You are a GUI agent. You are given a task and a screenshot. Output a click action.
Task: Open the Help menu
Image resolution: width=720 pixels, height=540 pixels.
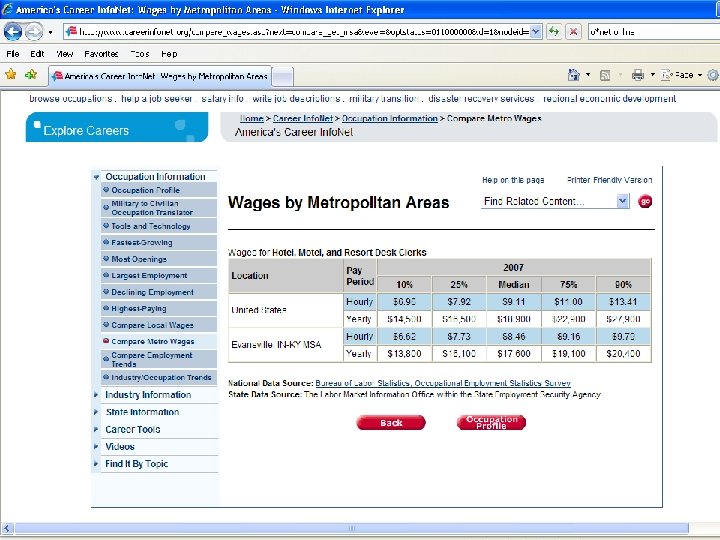coord(169,54)
